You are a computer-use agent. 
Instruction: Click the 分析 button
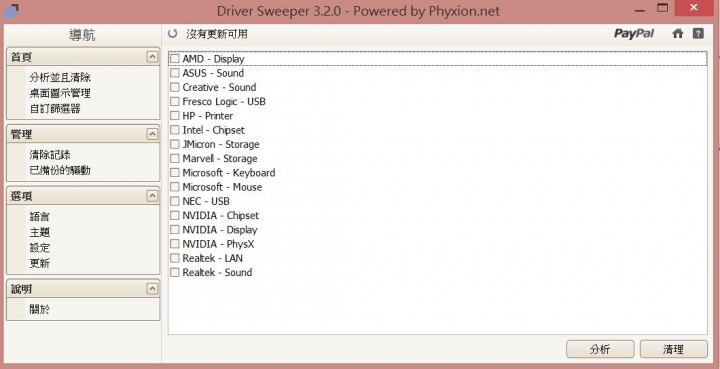pos(600,349)
